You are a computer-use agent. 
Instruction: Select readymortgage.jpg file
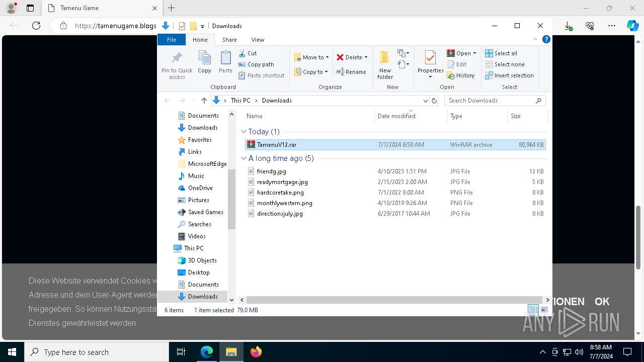point(395,182)
